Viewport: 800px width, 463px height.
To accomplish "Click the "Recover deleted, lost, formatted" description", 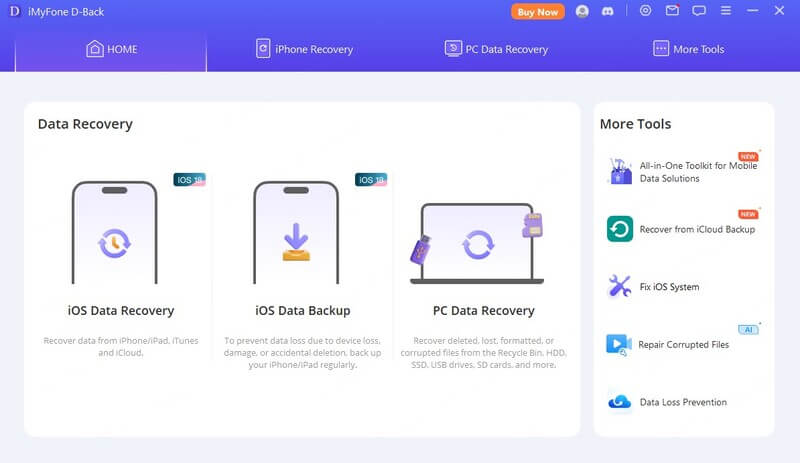I will 484,353.
